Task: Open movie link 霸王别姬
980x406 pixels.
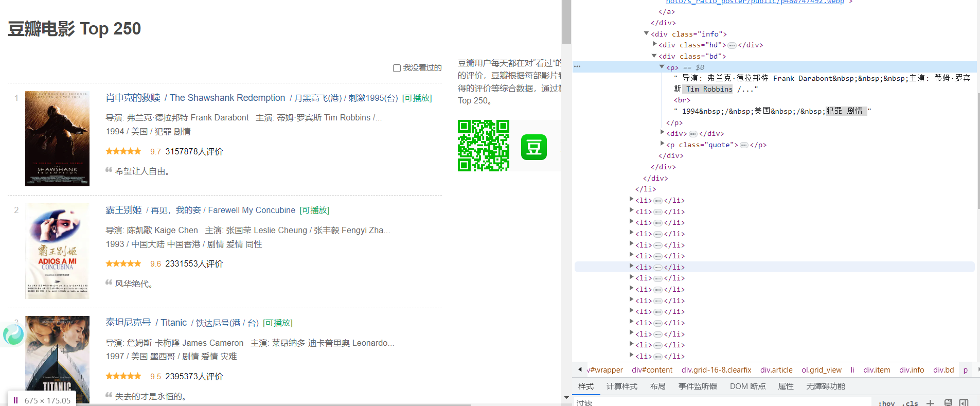Action: point(123,210)
